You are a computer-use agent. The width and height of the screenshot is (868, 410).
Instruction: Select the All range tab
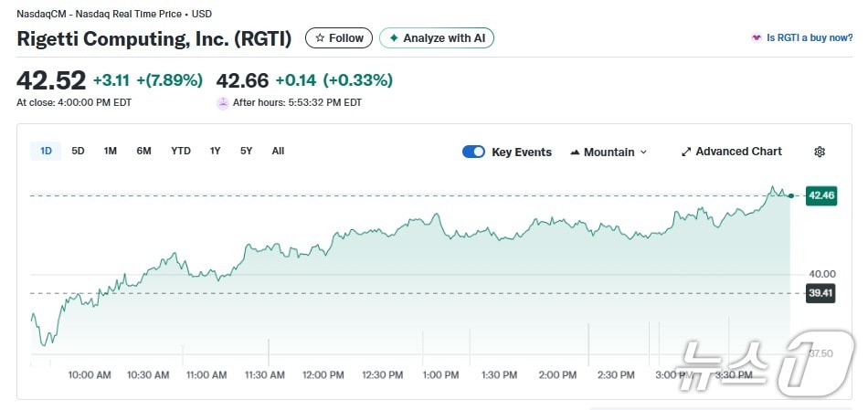[x=278, y=151]
